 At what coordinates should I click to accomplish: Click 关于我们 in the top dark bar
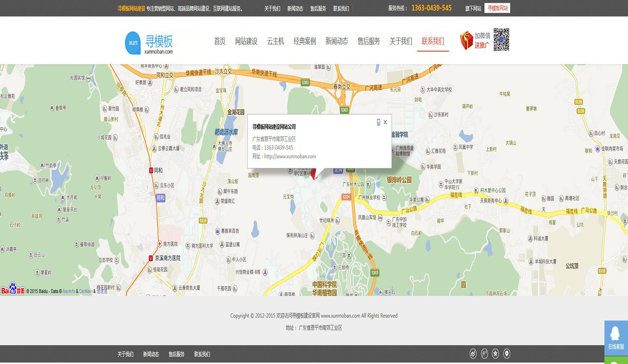272,9
